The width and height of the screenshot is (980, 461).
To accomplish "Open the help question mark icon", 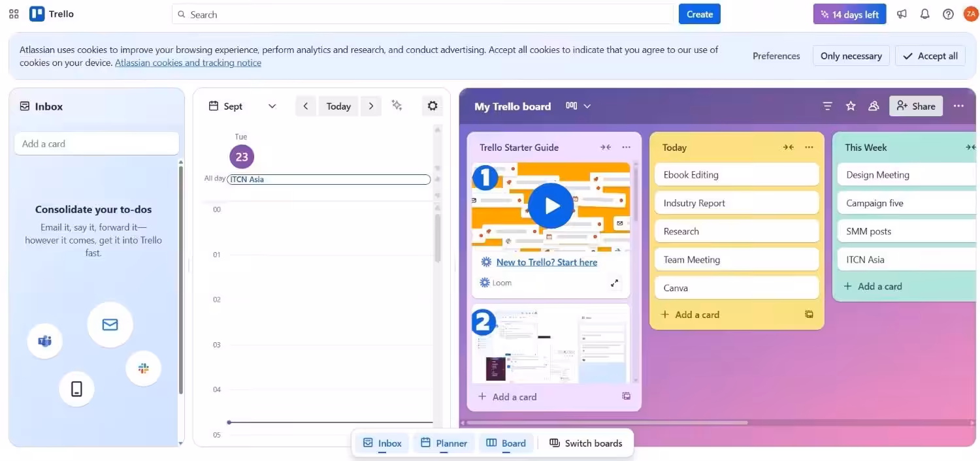I will tap(948, 14).
